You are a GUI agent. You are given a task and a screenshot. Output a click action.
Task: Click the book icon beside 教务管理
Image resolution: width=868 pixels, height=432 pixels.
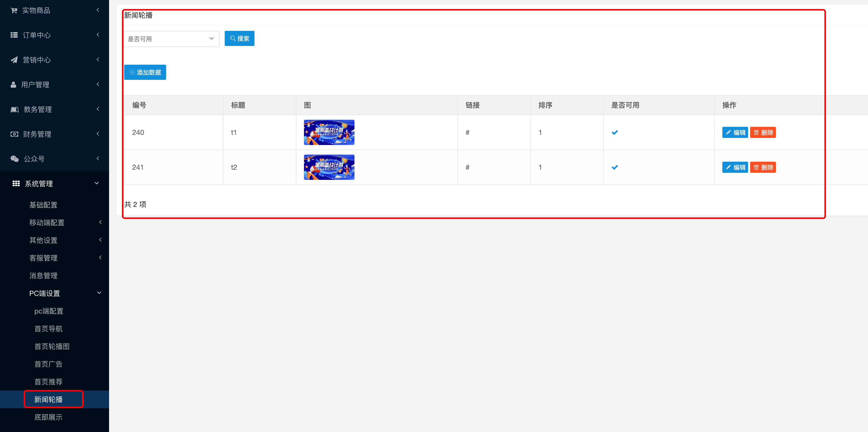(x=14, y=109)
